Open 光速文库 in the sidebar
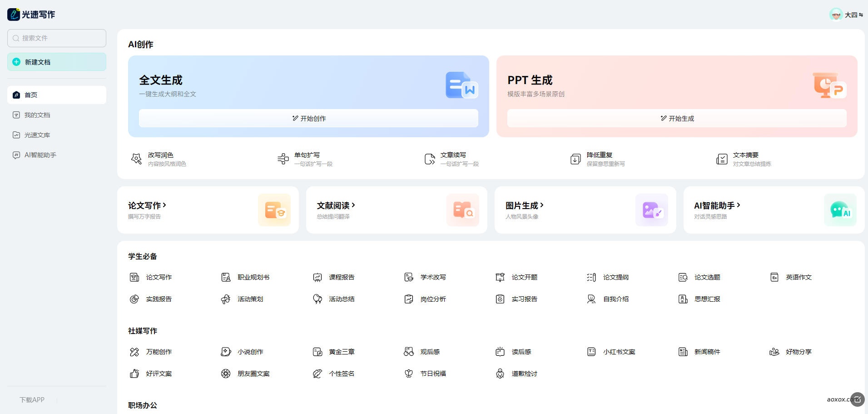 click(37, 135)
